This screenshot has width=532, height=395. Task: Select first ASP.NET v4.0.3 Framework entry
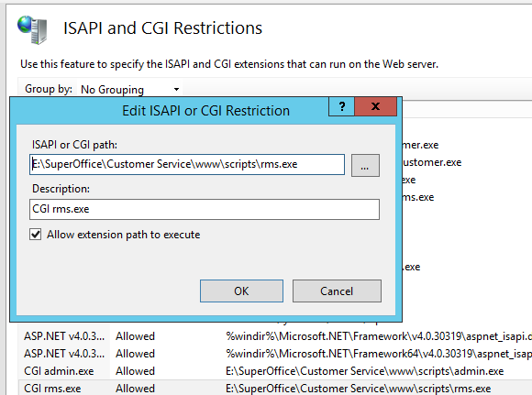(x=275, y=336)
